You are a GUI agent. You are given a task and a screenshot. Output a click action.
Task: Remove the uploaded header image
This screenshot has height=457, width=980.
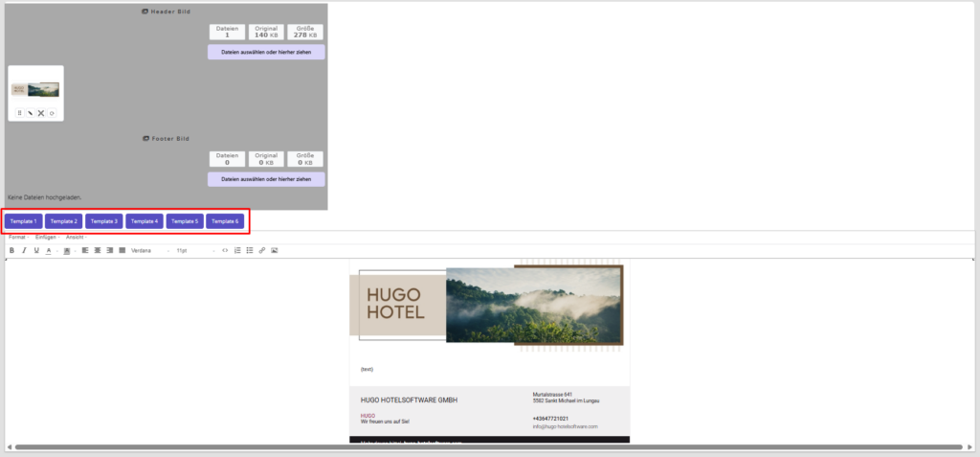point(41,113)
